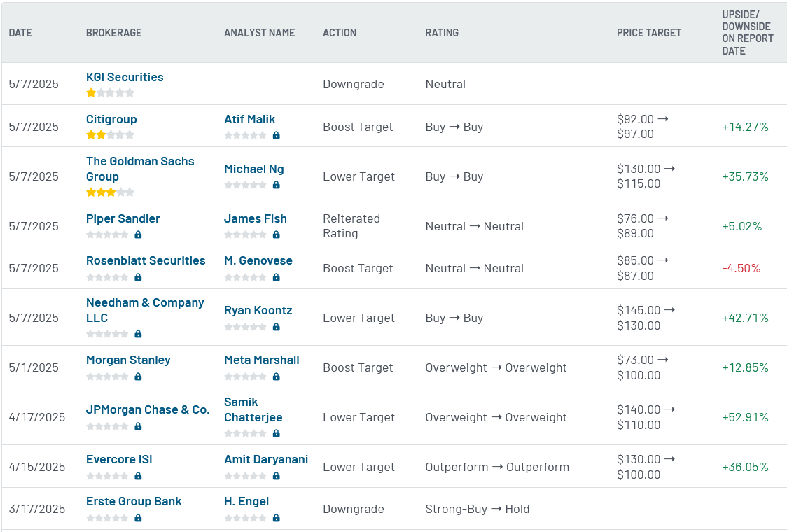Click lock icon under Morgan Stanley
Image resolution: width=787 pixels, height=532 pixels.
138,377
